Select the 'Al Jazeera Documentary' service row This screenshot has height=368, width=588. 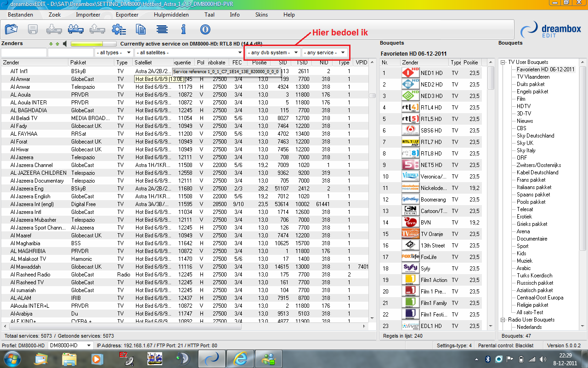coord(186,181)
